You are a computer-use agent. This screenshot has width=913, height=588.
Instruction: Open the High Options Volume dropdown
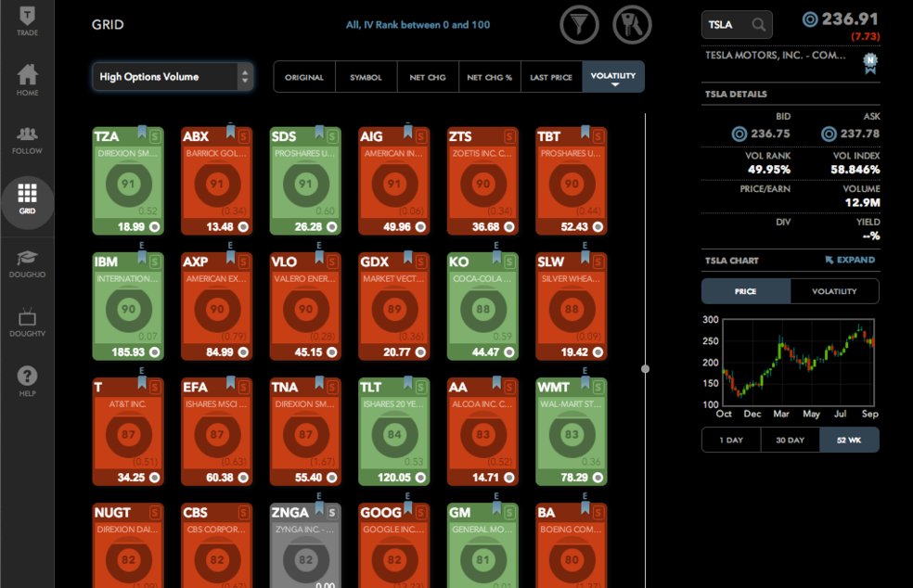tap(173, 77)
